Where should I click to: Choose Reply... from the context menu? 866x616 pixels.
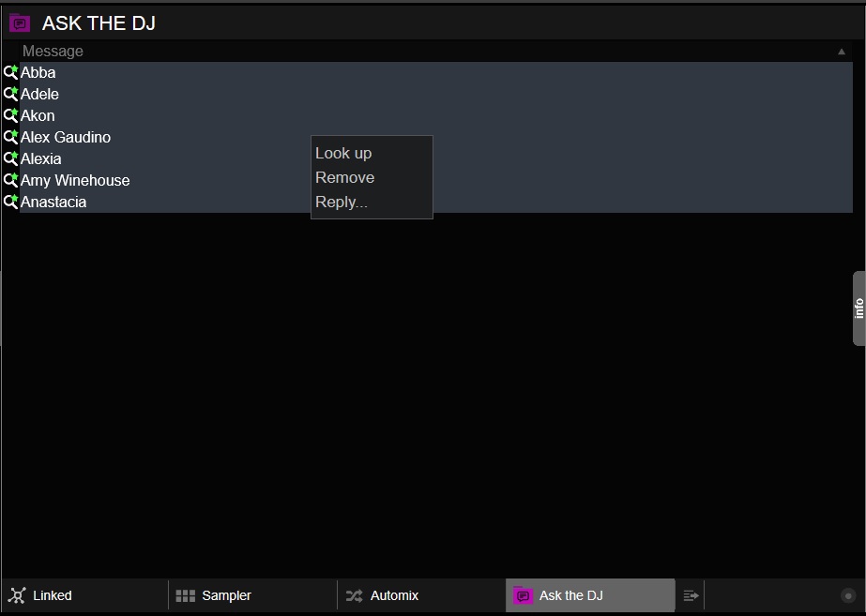click(x=342, y=202)
